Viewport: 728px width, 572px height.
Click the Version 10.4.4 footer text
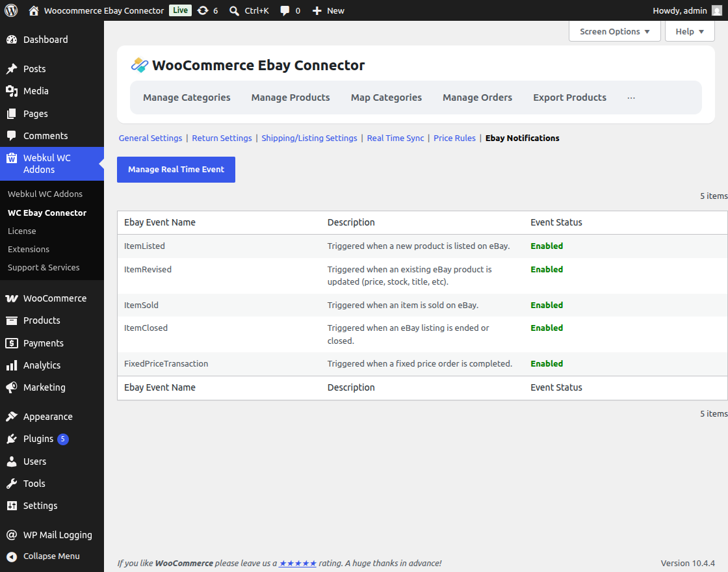688,563
